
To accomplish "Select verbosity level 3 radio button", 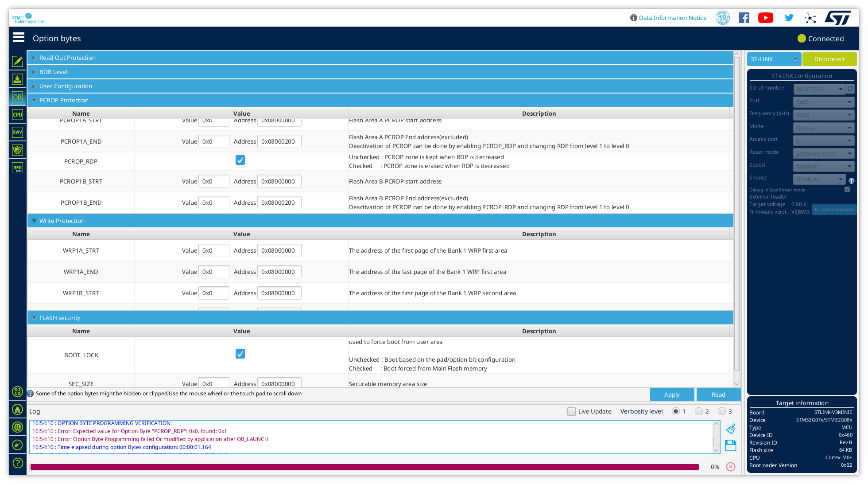I will (722, 411).
